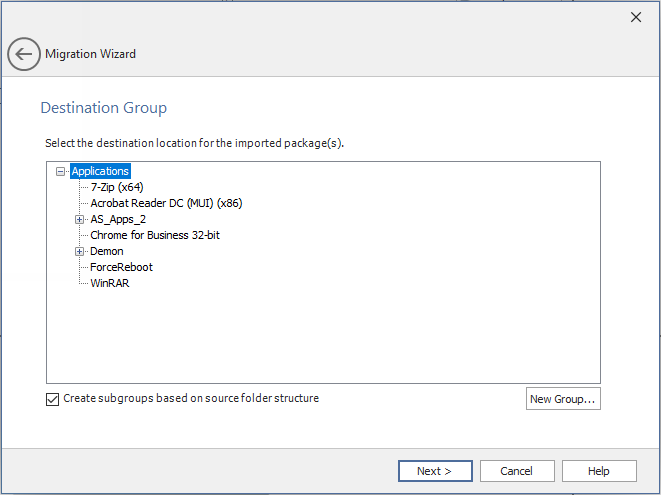Collapse the Applications root node

(61, 171)
